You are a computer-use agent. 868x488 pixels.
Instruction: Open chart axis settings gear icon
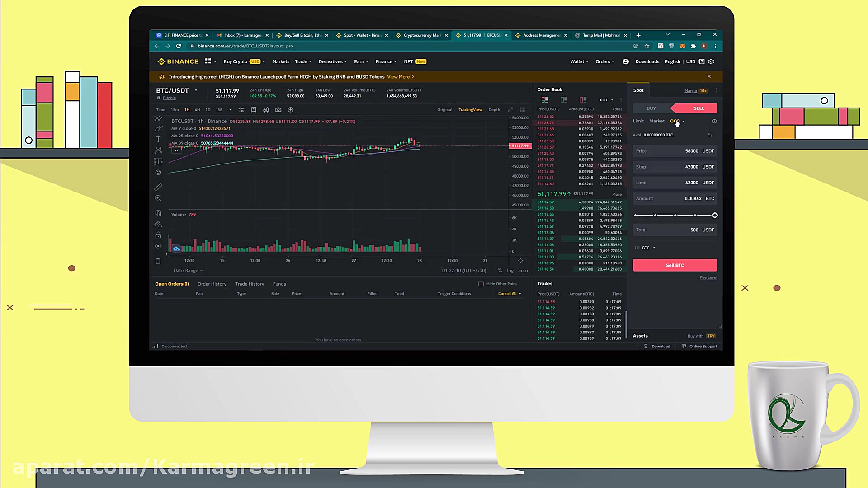(520, 261)
